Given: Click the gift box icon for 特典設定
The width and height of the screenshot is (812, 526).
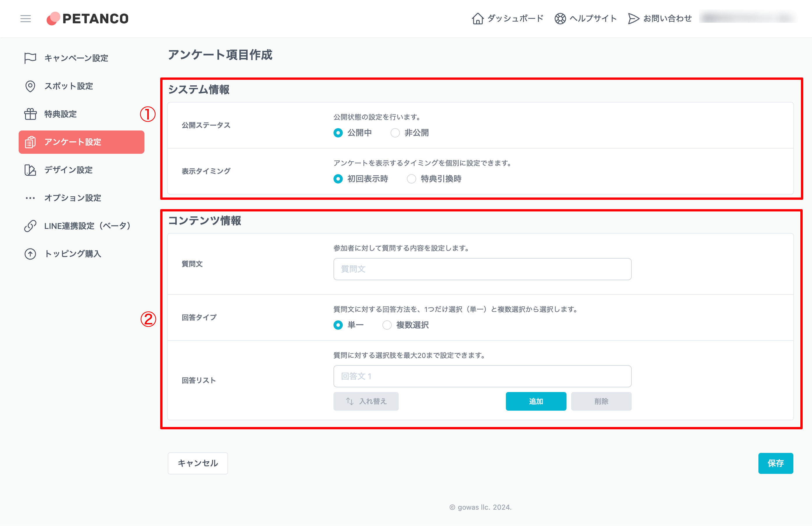Looking at the screenshot, I should tap(30, 114).
